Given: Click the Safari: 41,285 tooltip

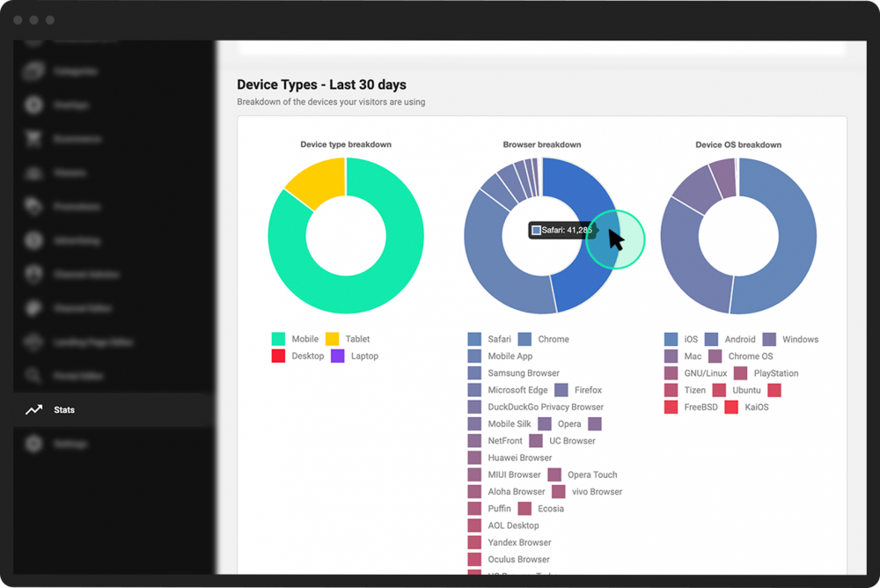Looking at the screenshot, I should pos(562,230).
